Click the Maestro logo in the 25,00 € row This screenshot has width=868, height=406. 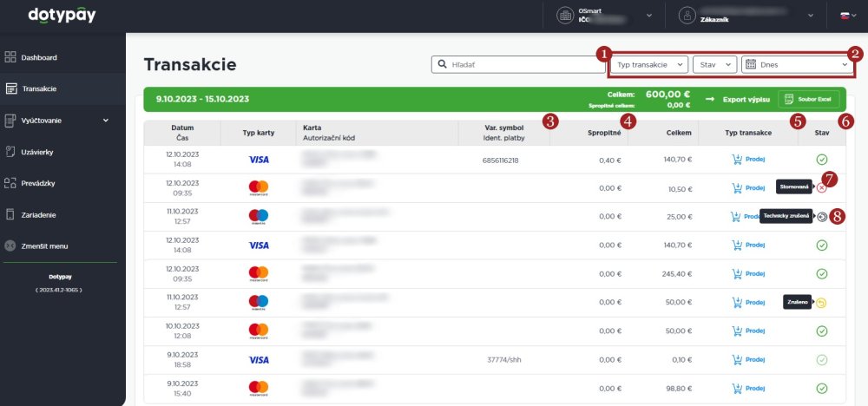(x=259, y=217)
